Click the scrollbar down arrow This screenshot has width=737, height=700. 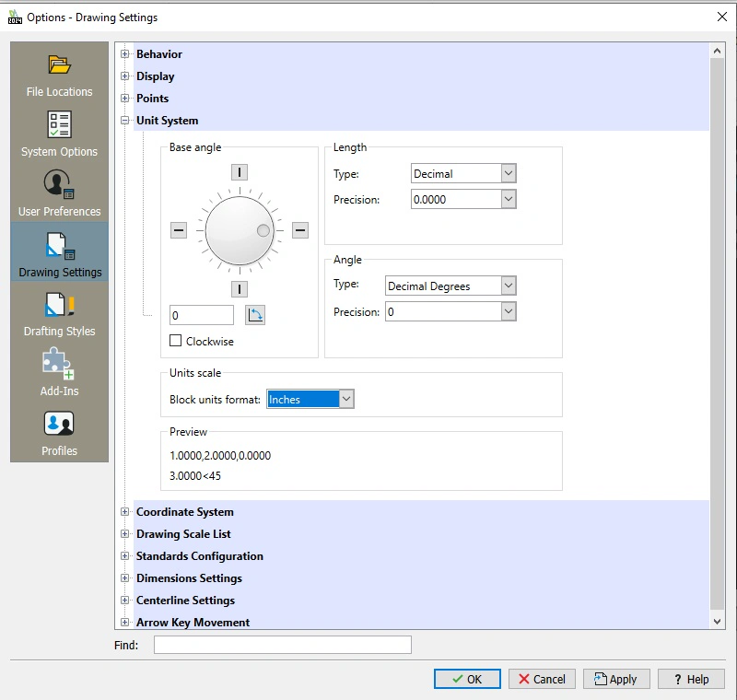718,622
